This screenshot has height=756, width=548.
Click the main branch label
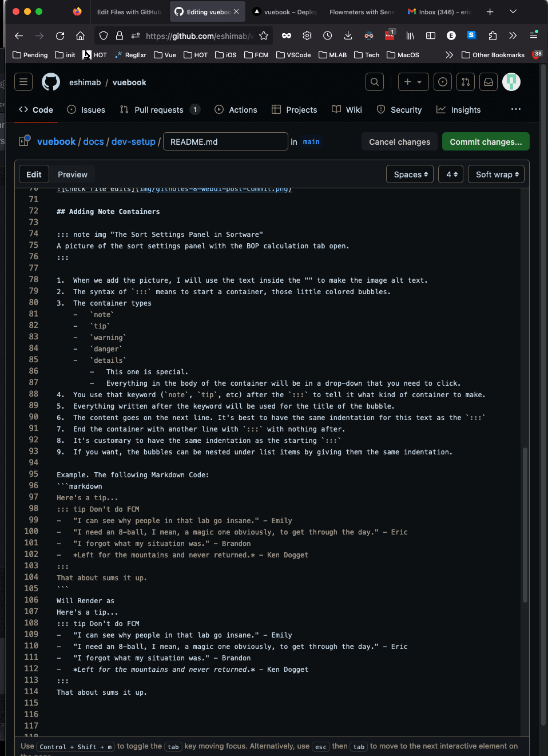pyautogui.click(x=311, y=141)
